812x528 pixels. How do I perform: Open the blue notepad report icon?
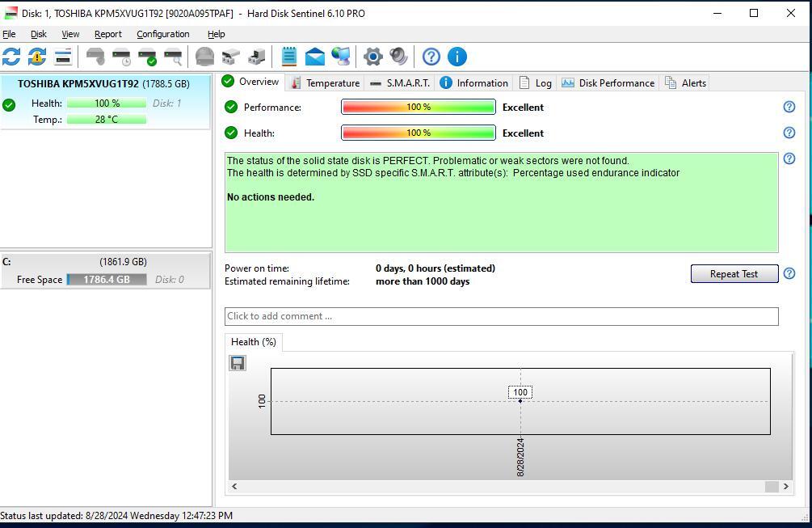289,57
